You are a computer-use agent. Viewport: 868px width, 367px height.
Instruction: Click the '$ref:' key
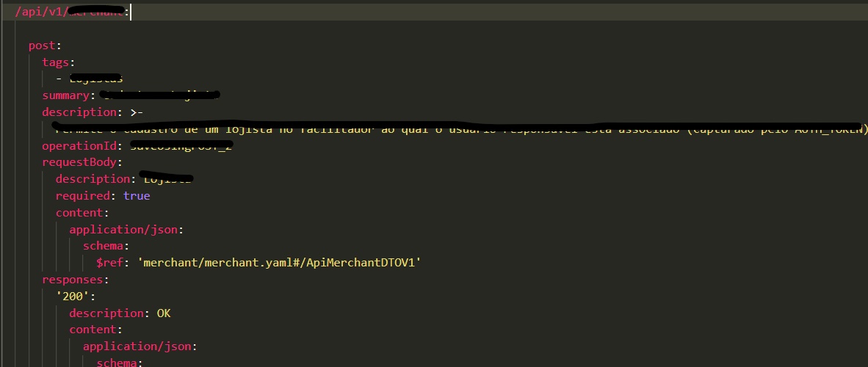(x=113, y=262)
